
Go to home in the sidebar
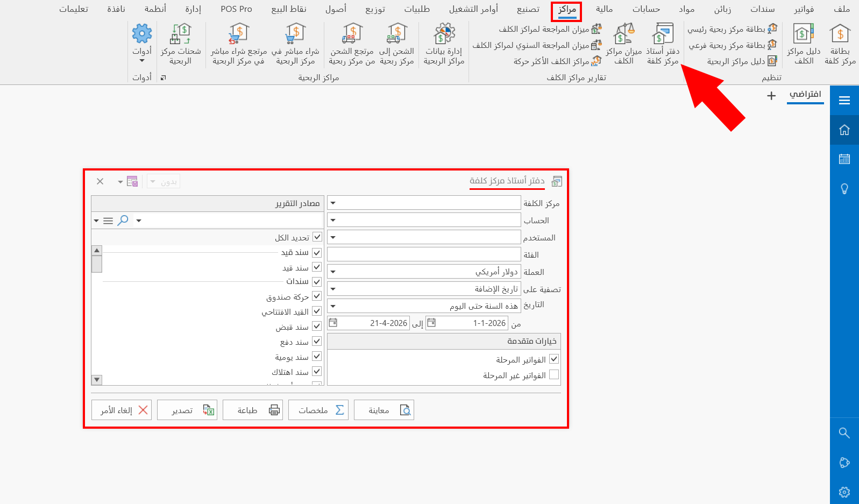pyautogui.click(x=844, y=130)
